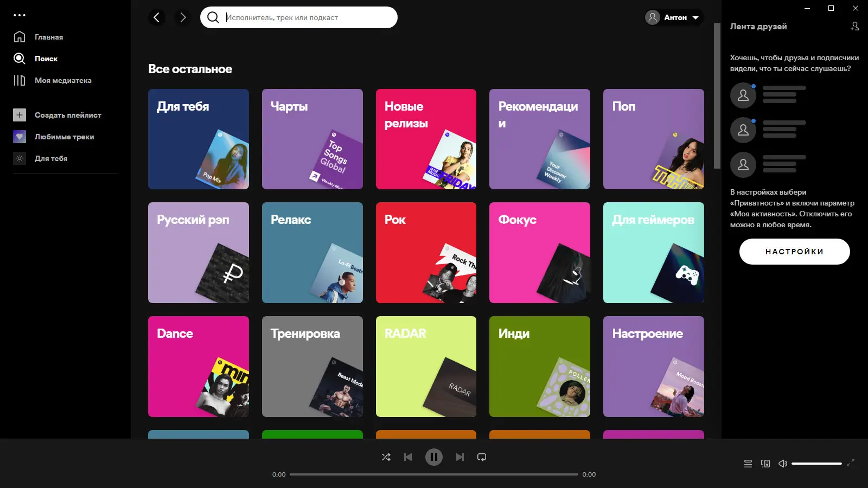Open Любимые треки in the sidebar
This screenshot has height=488, width=868.
65,137
